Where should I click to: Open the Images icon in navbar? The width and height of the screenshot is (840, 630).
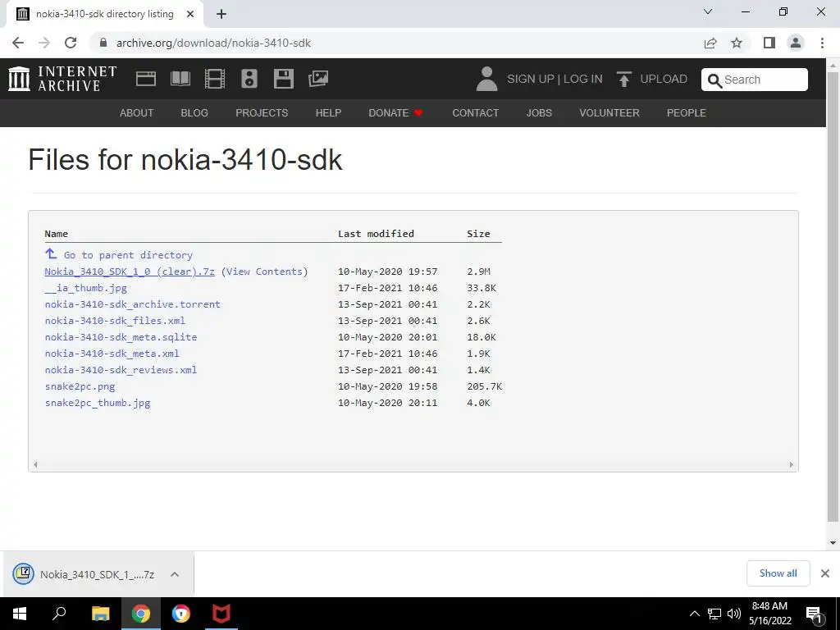318,79
